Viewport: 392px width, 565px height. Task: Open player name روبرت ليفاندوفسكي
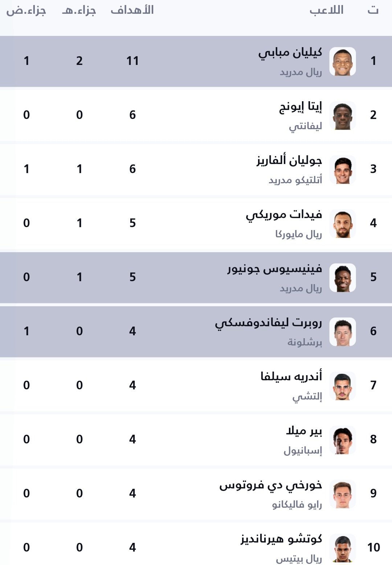(x=268, y=323)
